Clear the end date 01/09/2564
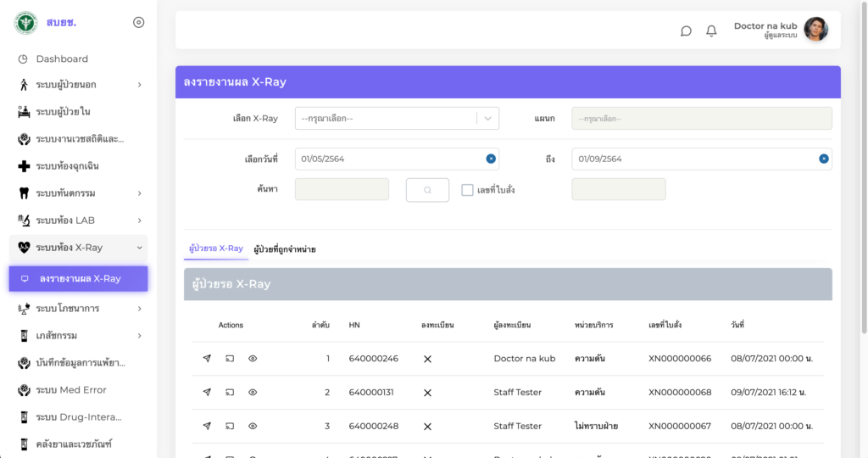Image resolution: width=868 pixels, height=458 pixels. (823, 159)
